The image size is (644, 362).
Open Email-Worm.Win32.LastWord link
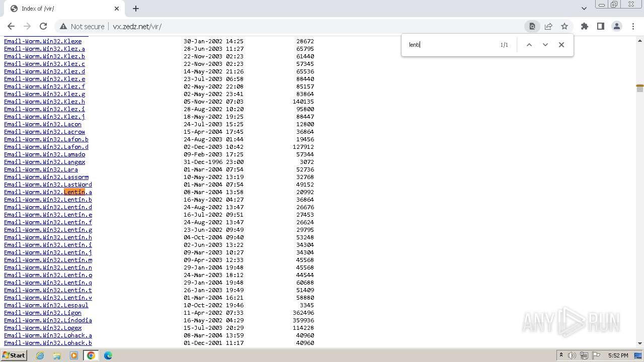[x=48, y=185]
